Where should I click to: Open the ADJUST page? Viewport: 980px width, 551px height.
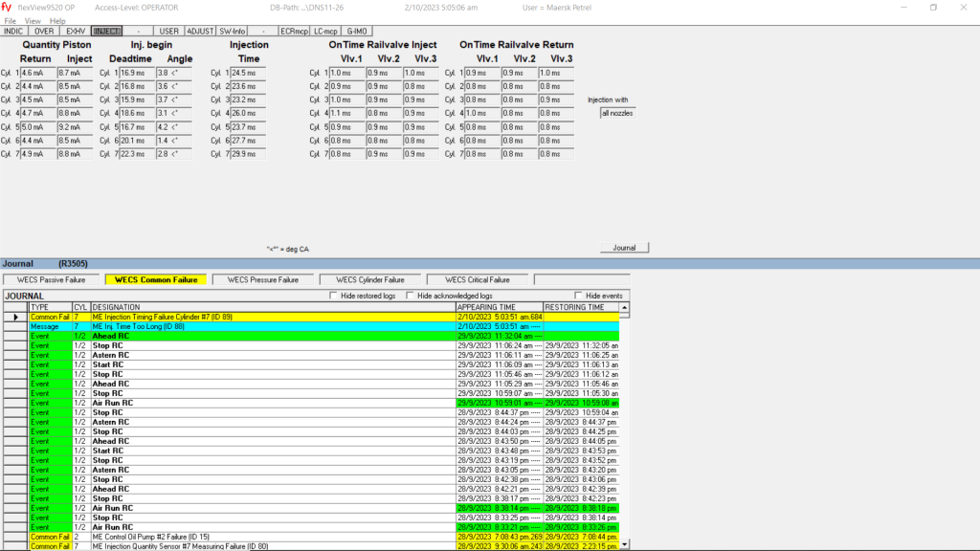200,31
